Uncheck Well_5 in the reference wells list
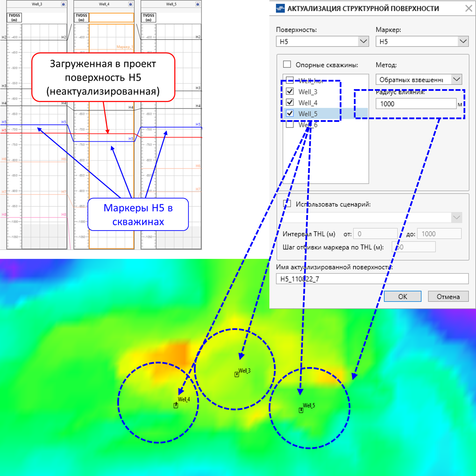The height and width of the screenshot is (476, 476). [x=290, y=113]
